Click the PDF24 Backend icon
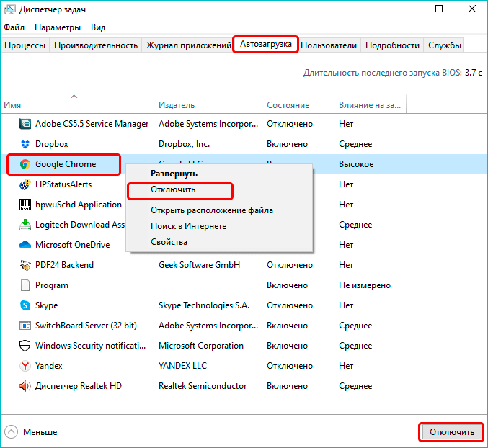This screenshot has width=488, height=448. point(25,265)
